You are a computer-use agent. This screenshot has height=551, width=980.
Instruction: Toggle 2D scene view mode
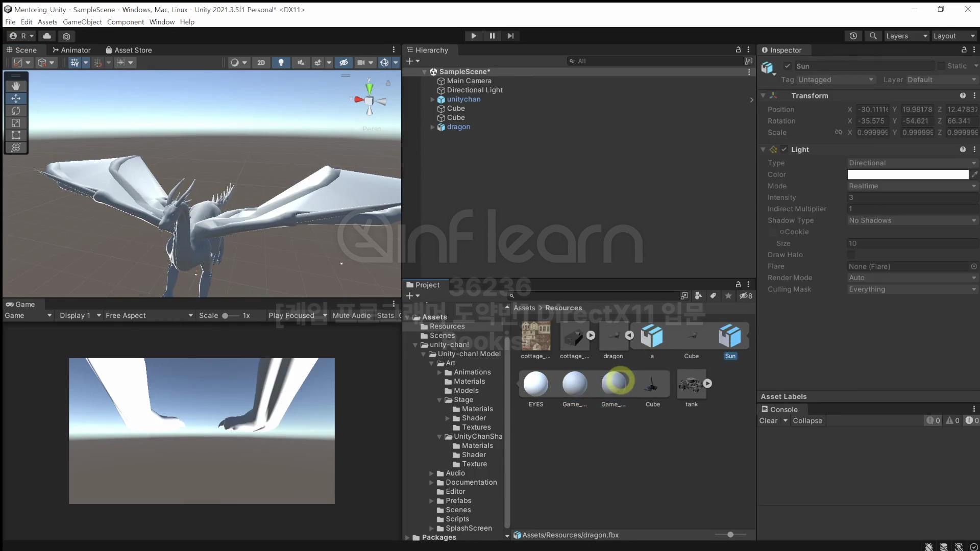[x=261, y=62]
